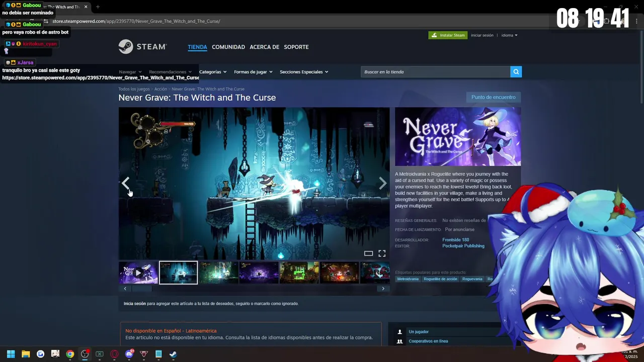Open the Cooperativos en línea link
644x362 pixels.
point(428,341)
